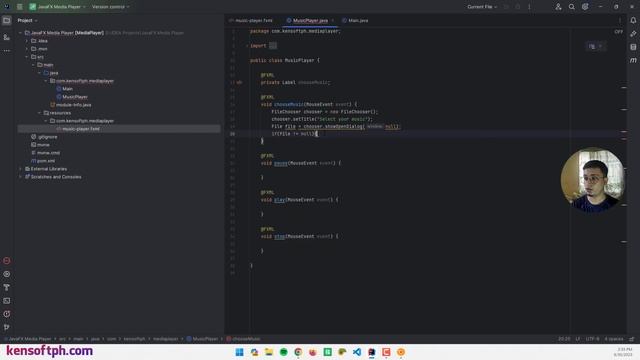Open IDE settings gear
The height and width of the screenshot is (360, 640).
click(x=585, y=7)
